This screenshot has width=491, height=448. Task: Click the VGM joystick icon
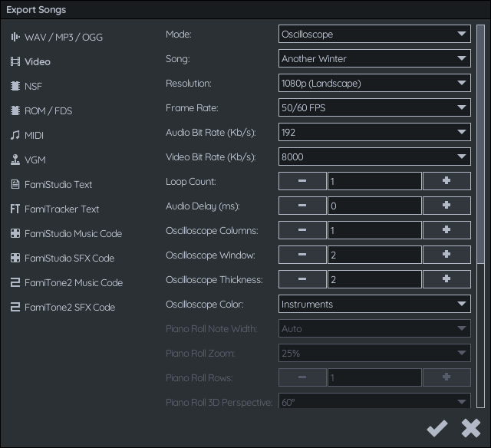(x=15, y=160)
